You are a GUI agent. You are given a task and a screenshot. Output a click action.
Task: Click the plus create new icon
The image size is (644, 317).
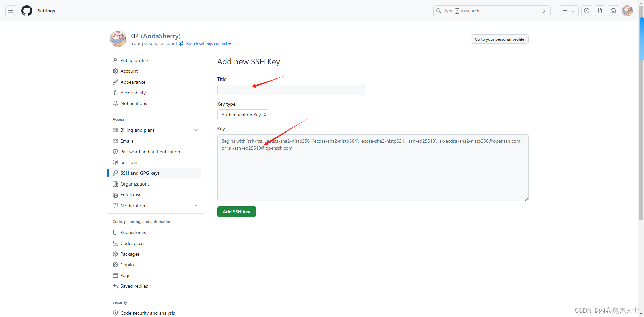(565, 11)
